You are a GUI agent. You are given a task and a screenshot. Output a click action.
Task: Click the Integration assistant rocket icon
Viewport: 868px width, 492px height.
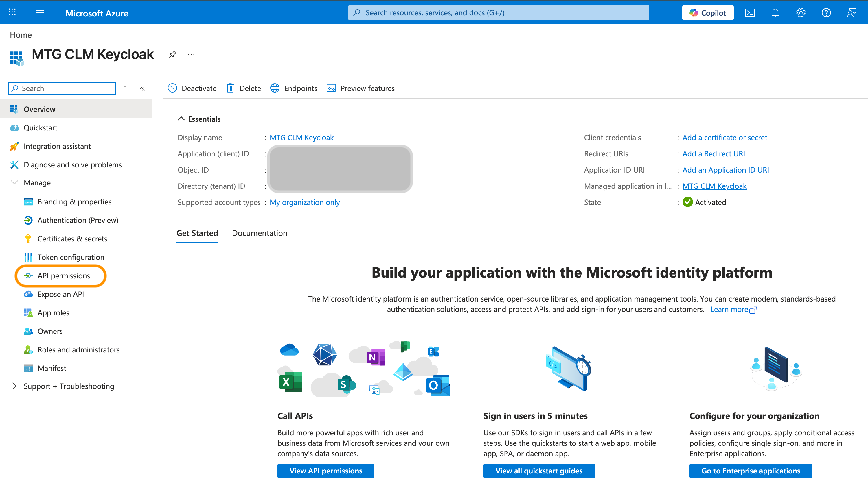click(x=14, y=146)
